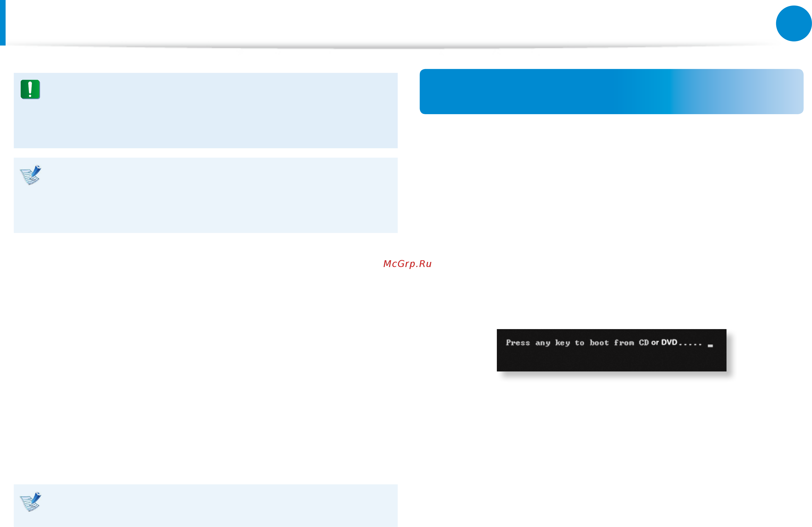Click the word 'boot' in the black prompt
812x527 pixels.
[x=599, y=342]
